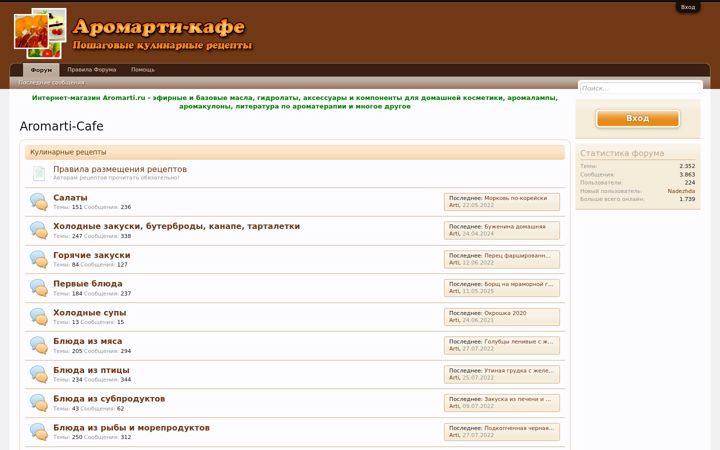This screenshot has width=720, height=450.
Task: Click the orange Вход button
Action: click(637, 118)
